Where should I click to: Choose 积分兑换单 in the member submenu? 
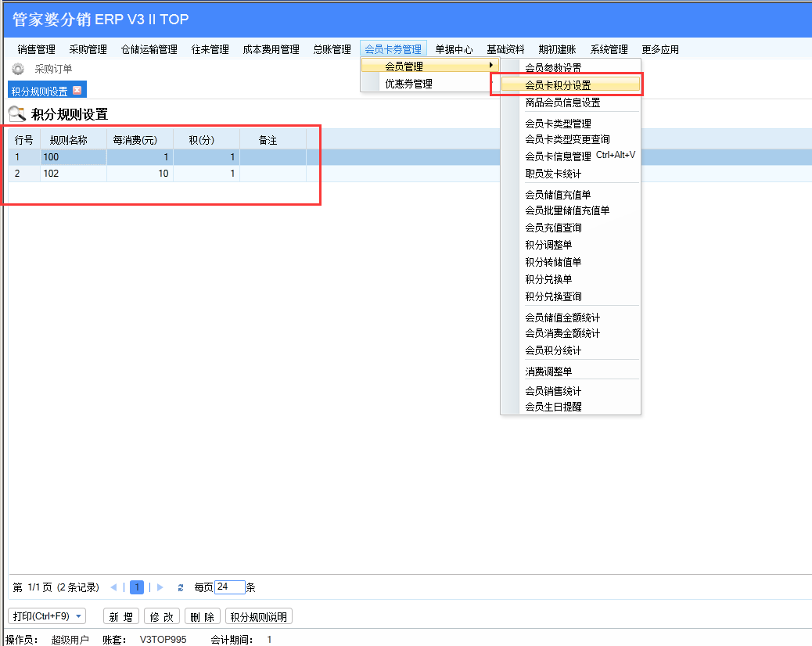point(548,279)
